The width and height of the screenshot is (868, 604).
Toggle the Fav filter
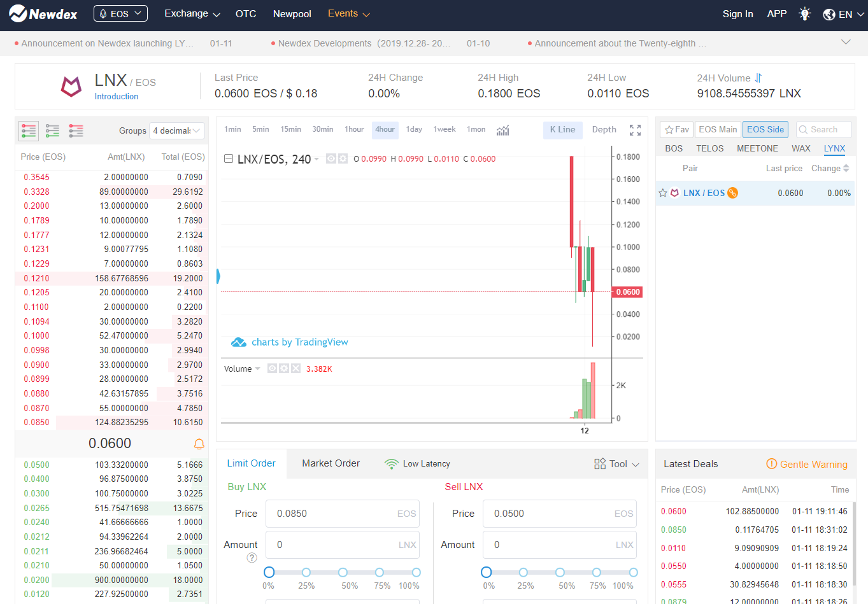click(676, 129)
